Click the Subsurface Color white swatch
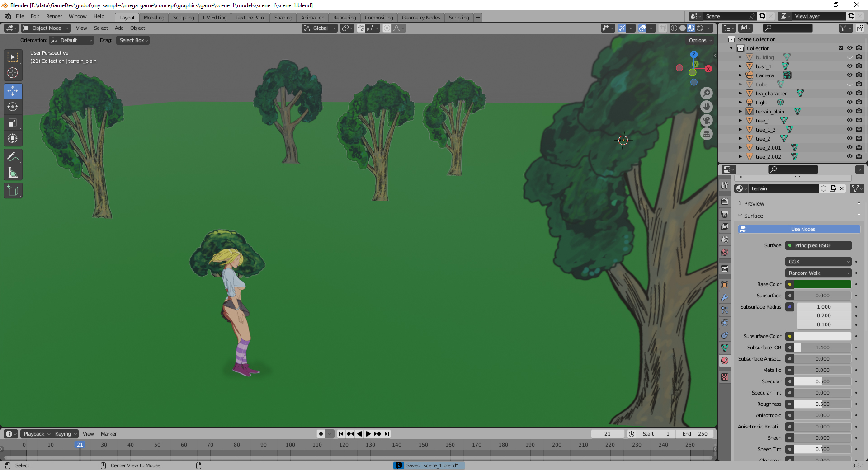This screenshot has width=868, height=470. pyautogui.click(x=823, y=336)
